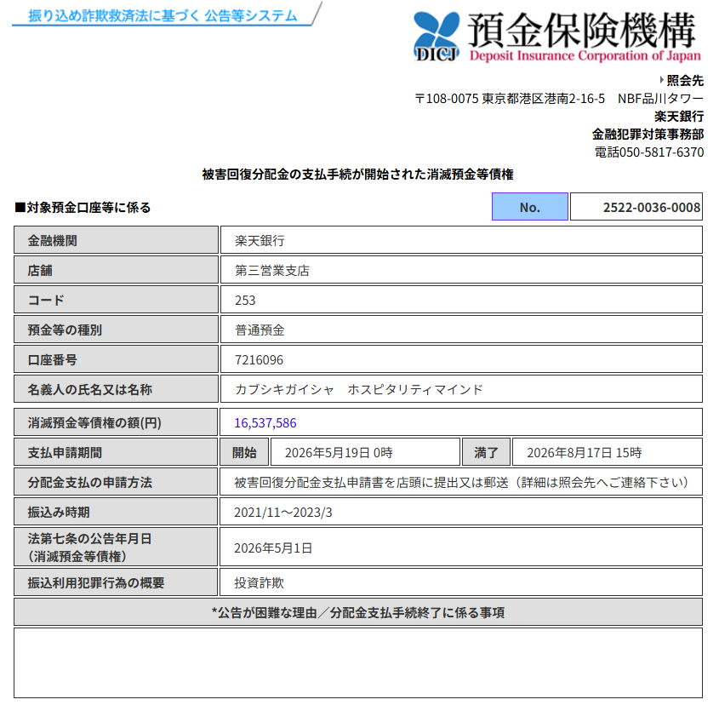Click the DICJ butterfly logo

point(437,37)
